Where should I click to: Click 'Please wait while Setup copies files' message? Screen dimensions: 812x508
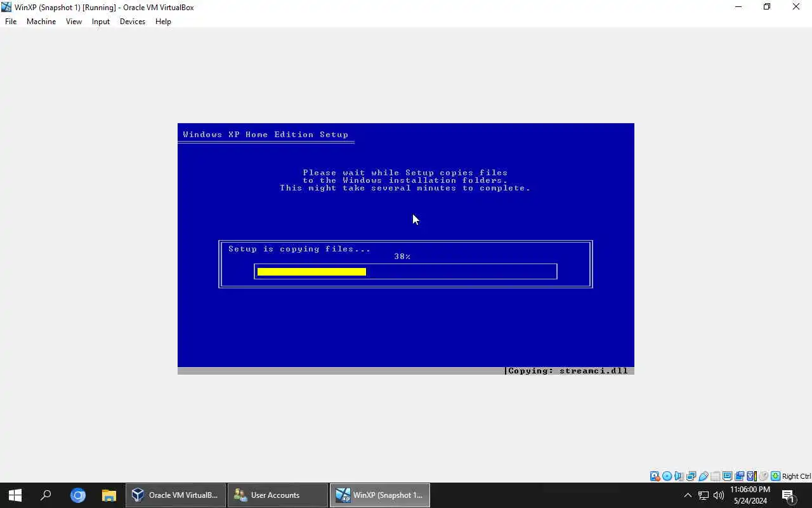(405, 173)
